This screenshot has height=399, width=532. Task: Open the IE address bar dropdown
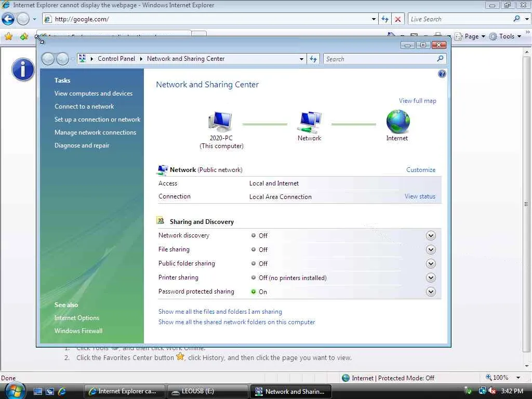(x=374, y=19)
